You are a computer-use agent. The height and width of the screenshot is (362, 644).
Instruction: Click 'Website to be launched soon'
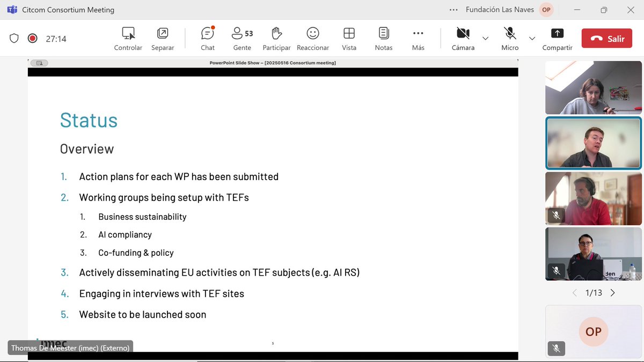pos(143,314)
